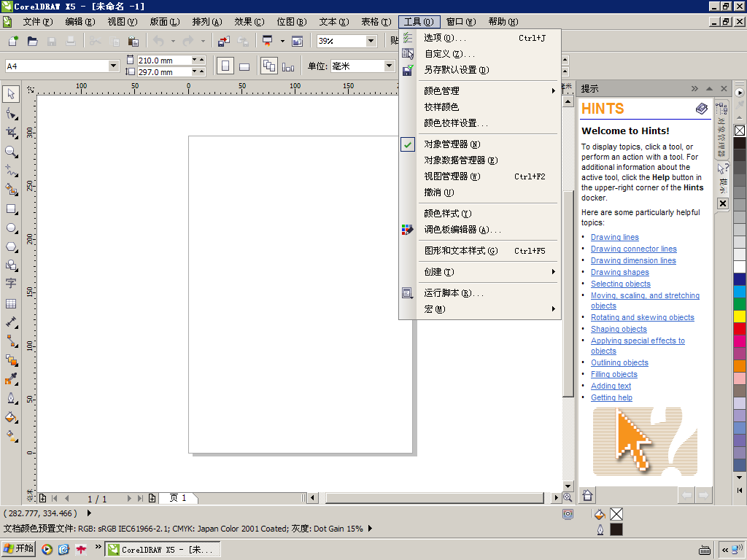Open the zoom navigator at scrollbar corner
Screen dimensions: 747x560
[568, 497]
